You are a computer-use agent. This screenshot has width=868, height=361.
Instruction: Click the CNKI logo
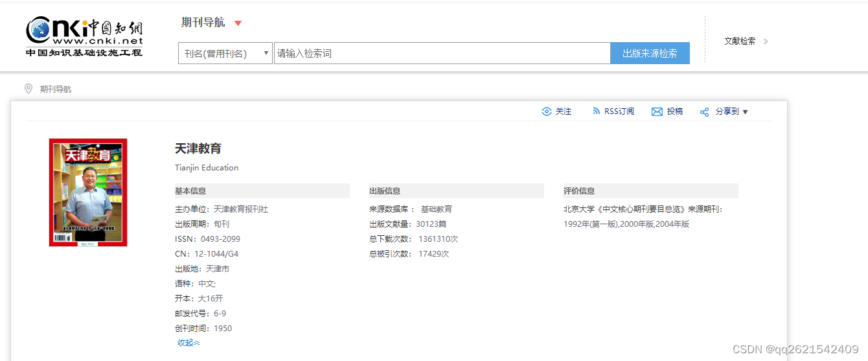tap(84, 37)
